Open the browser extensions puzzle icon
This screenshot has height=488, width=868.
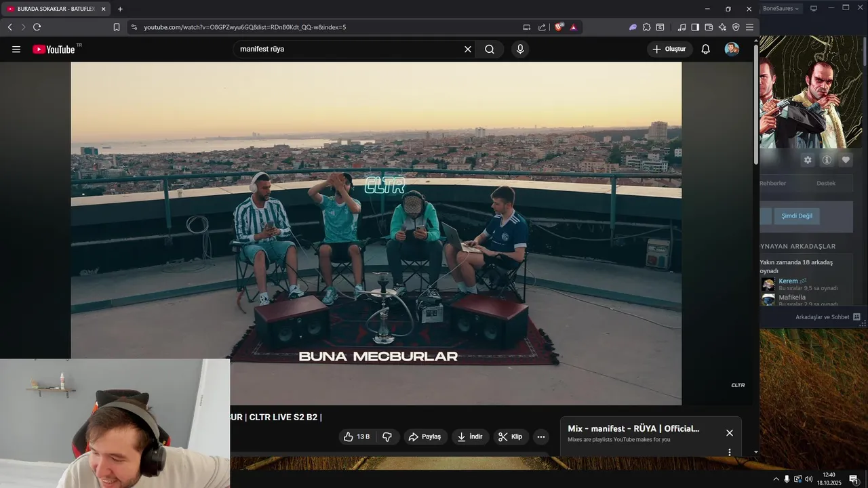coord(646,27)
